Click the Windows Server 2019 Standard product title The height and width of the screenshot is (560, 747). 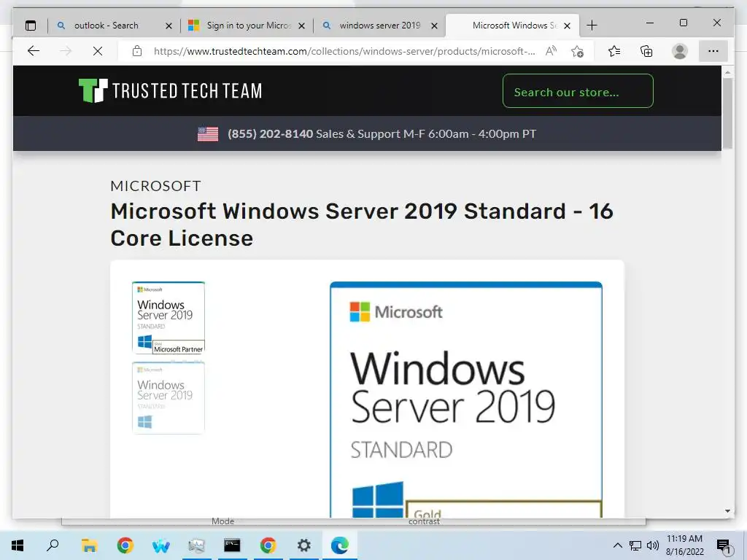pos(362,225)
